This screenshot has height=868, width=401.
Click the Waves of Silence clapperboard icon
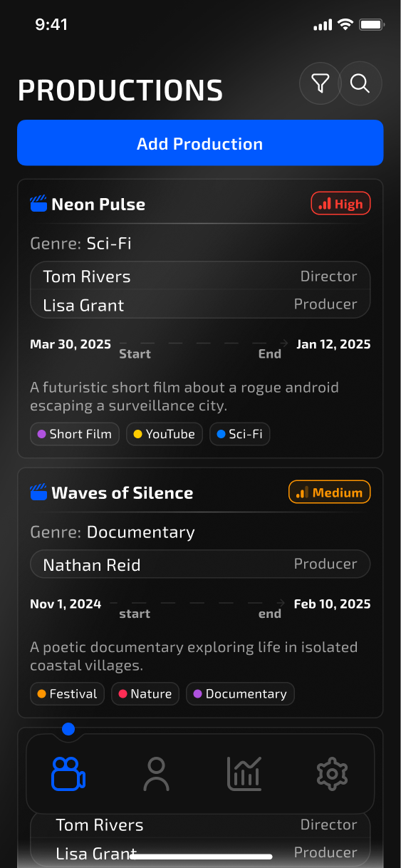tap(38, 492)
